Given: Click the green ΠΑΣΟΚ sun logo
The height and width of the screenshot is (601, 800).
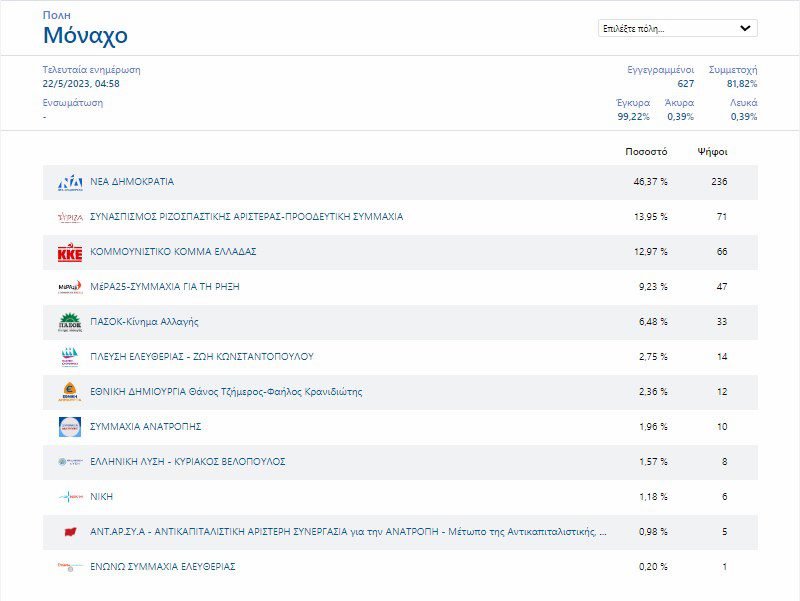Looking at the screenshot, I should coord(70,322).
